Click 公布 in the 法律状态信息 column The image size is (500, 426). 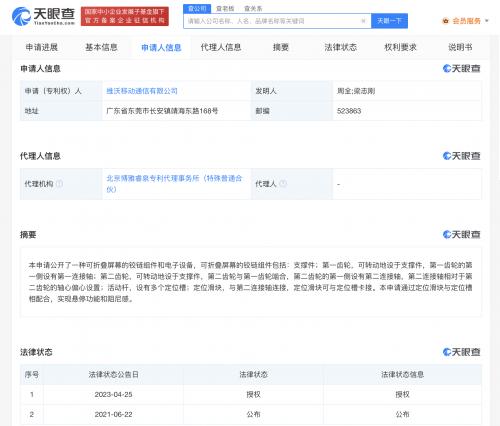point(402,415)
